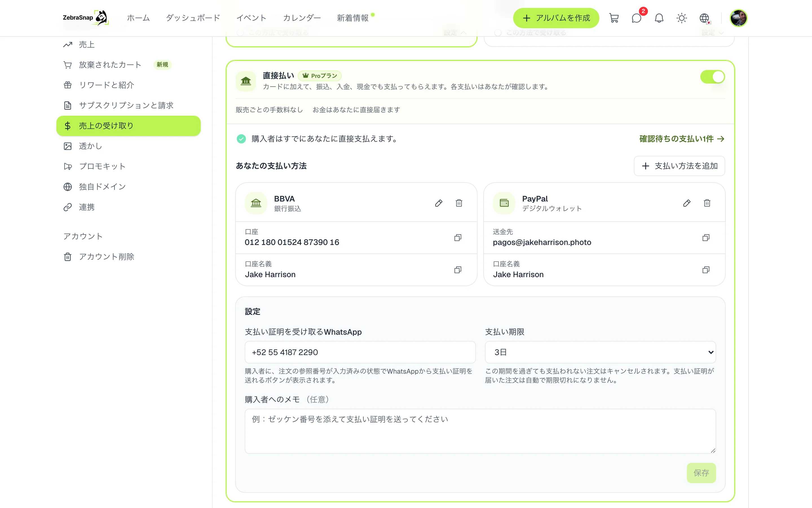Toggle the 直接払い switch off
The height and width of the screenshot is (508, 812).
pos(712,77)
